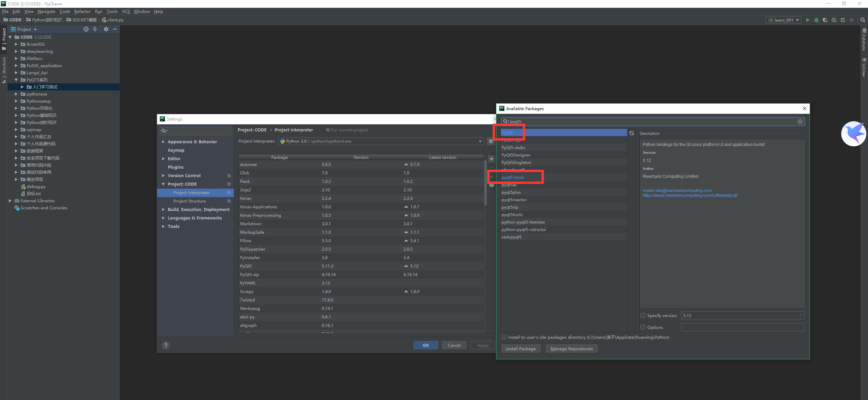Screen dimensions: 868x400
Task: Run the learn_001 configuration
Action: (x=808, y=20)
